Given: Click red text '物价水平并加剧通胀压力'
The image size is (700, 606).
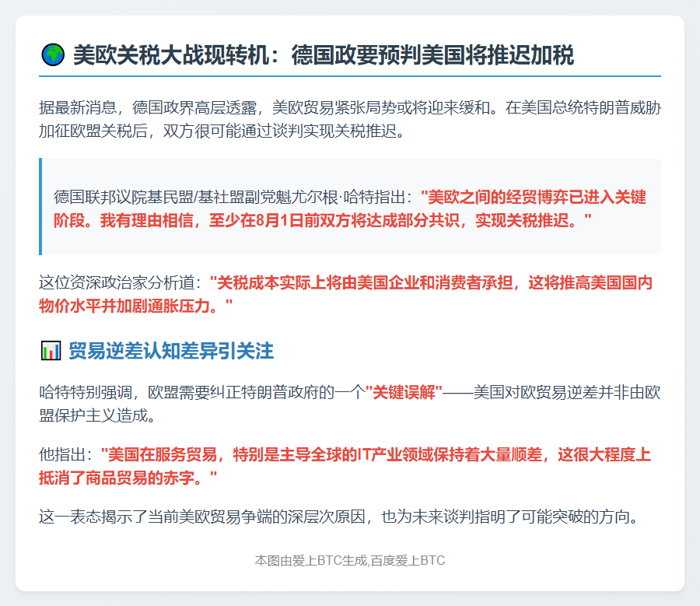Looking at the screenshot, I should click(124, 306).
